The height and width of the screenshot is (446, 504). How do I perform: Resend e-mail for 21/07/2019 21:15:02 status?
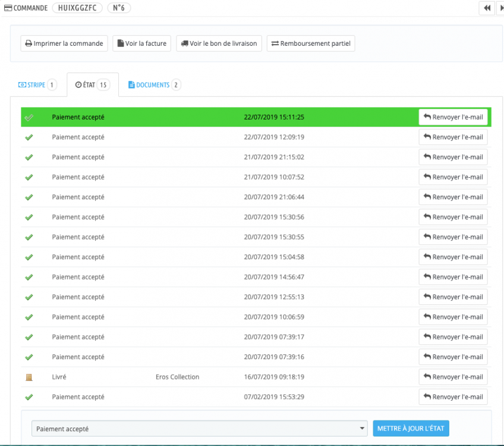click(453, 157)
